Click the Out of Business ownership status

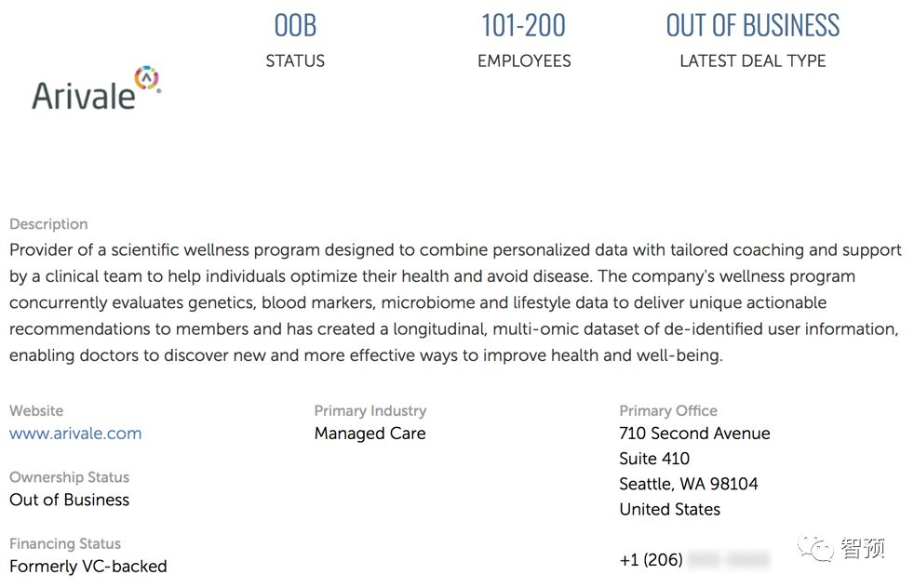pos(70,500)
